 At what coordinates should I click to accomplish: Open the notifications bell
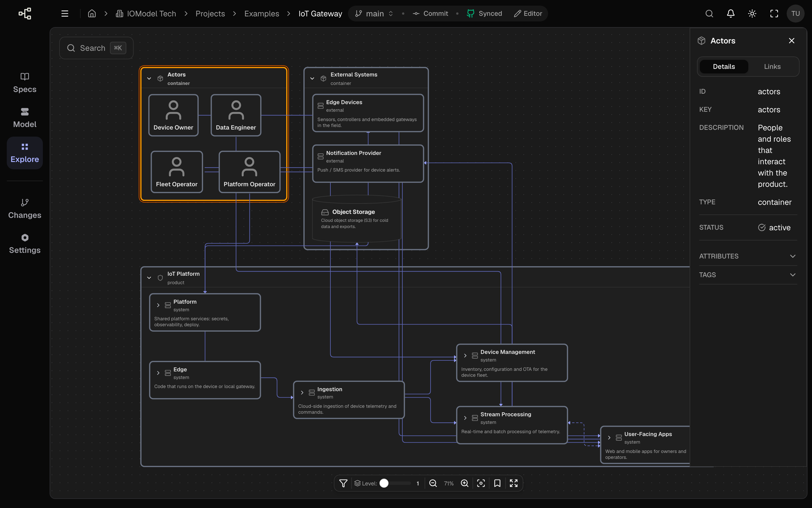731,14
